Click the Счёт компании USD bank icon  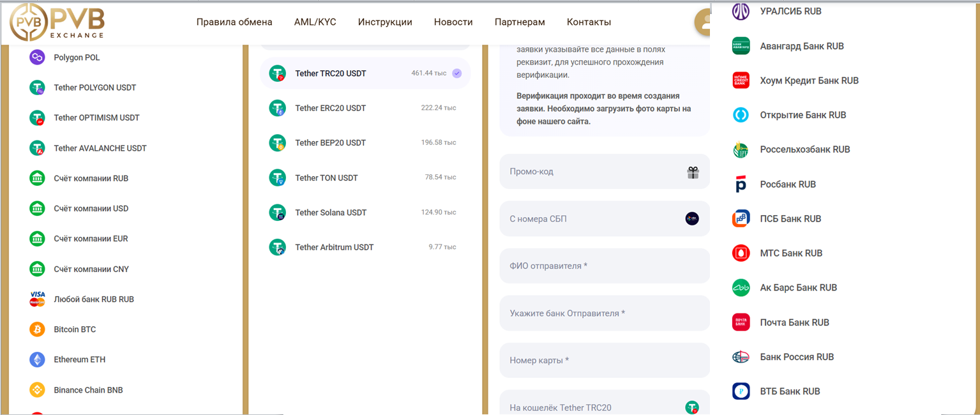pos(38,208)
